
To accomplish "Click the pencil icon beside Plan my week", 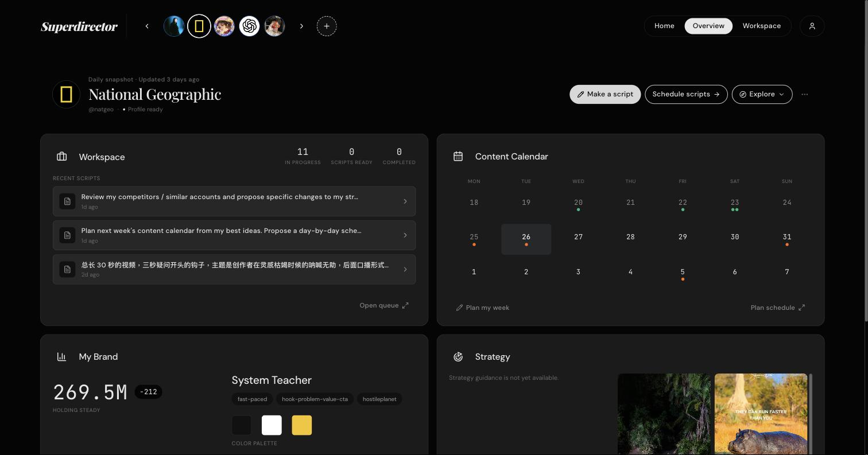I will click(459, 308).
